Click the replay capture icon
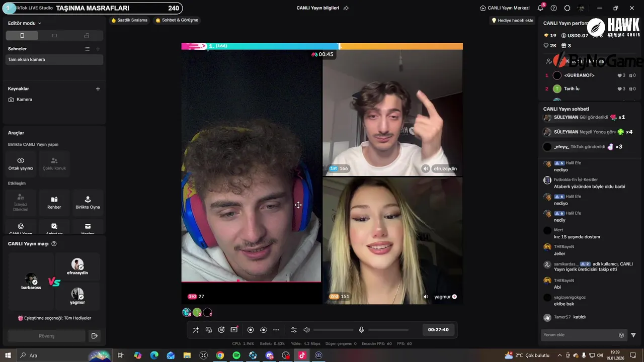The image size is (644, 362). (263, 330)
